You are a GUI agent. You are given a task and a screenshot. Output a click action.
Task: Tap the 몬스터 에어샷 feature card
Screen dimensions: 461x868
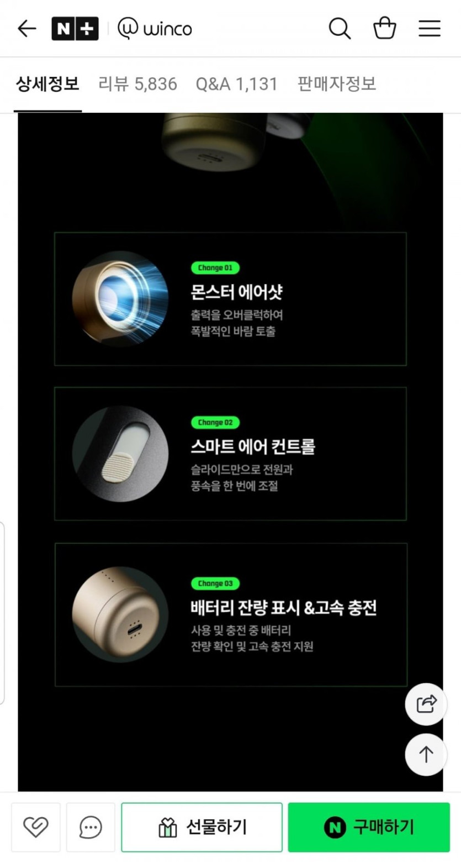tap(230, 299)
